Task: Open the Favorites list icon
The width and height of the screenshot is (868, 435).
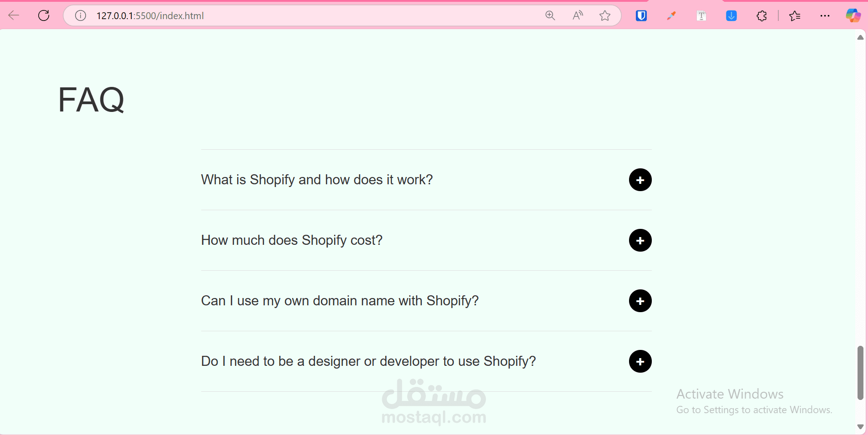Action: click(795, 16)
